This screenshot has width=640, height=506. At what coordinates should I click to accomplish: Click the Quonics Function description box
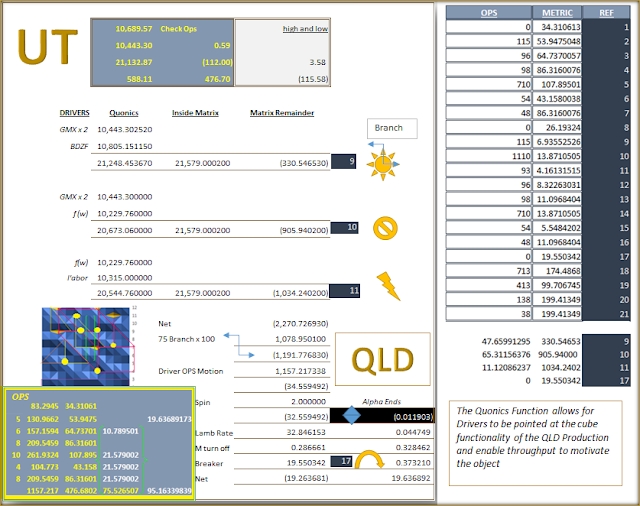click(536, 443)
